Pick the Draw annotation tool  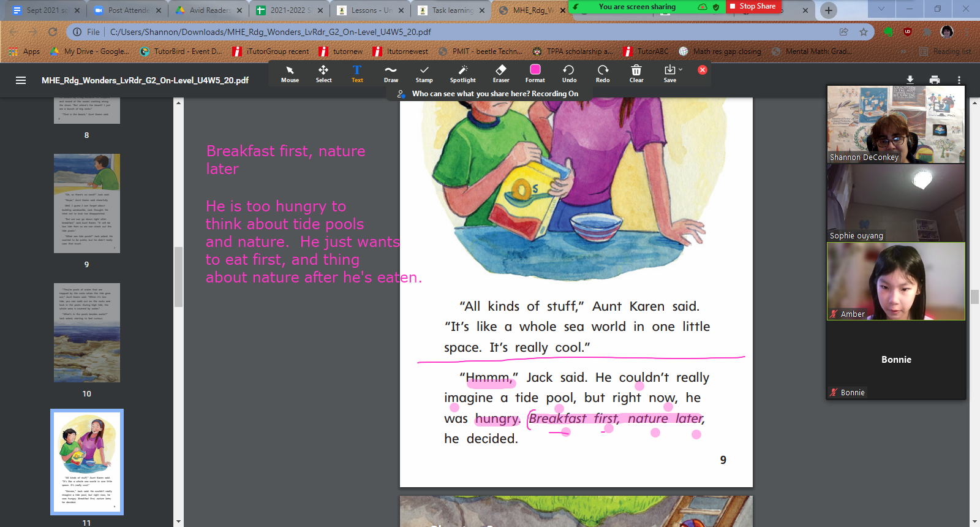[x=391, y=74]
